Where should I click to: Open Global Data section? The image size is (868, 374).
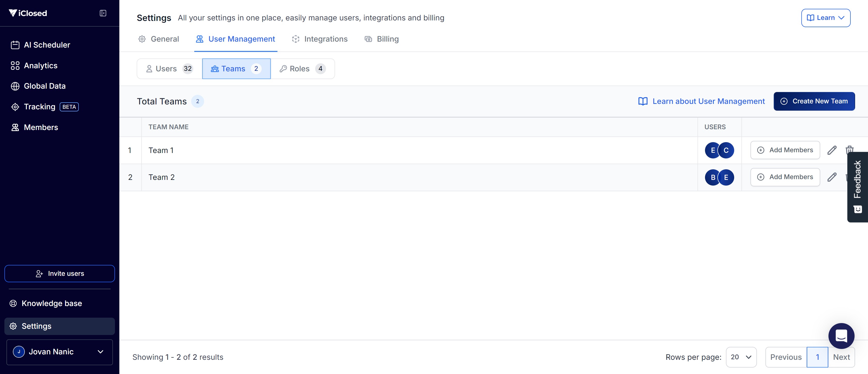tap(44, 86)
